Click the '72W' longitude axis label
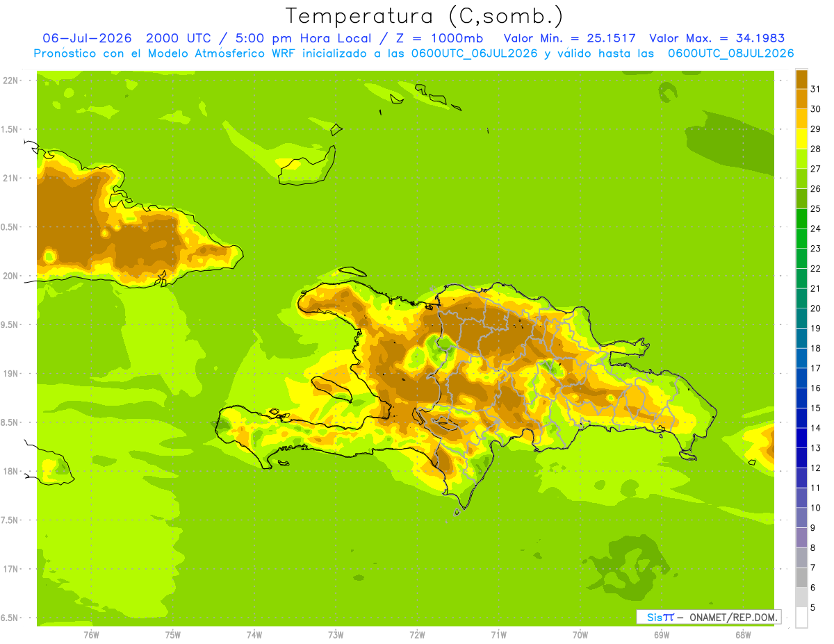Image resolution: width=834 pixels, height=644 pixels. (417, 634)
